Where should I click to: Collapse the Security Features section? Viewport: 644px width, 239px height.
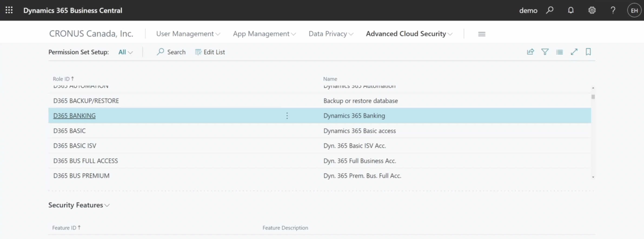pos(79,205)
